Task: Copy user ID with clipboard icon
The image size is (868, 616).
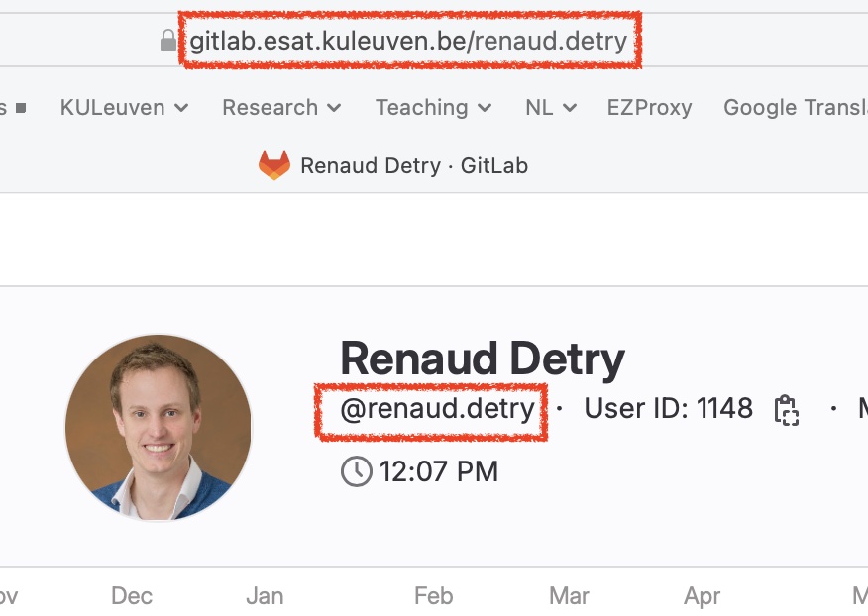Action: click(786, 410)
